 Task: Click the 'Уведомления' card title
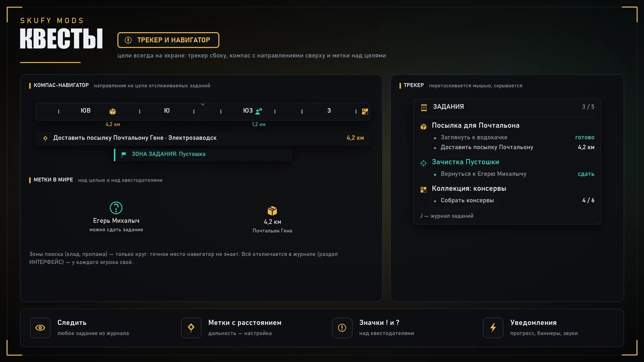point(533,323)
